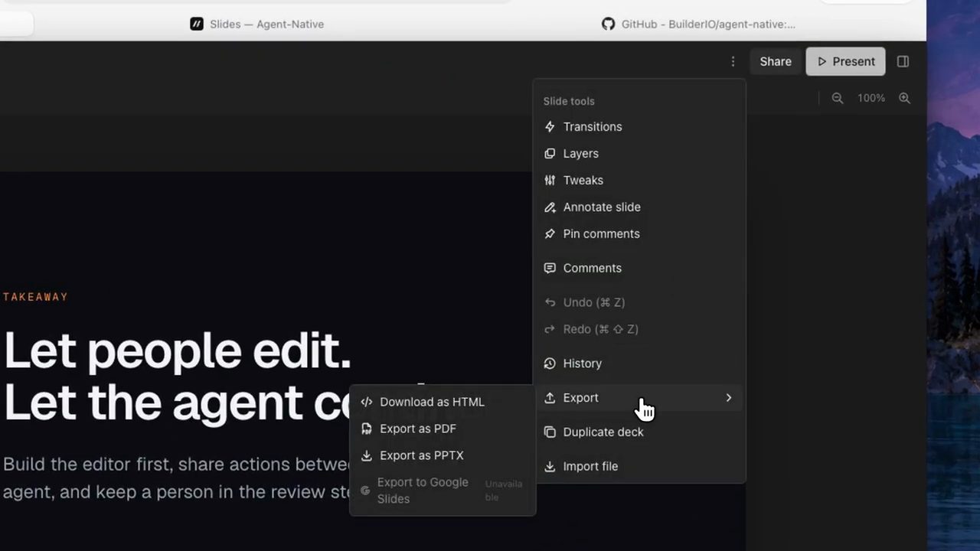Click the Duplicate deck copy icon
980x551 pixels.
pos(550,432)
